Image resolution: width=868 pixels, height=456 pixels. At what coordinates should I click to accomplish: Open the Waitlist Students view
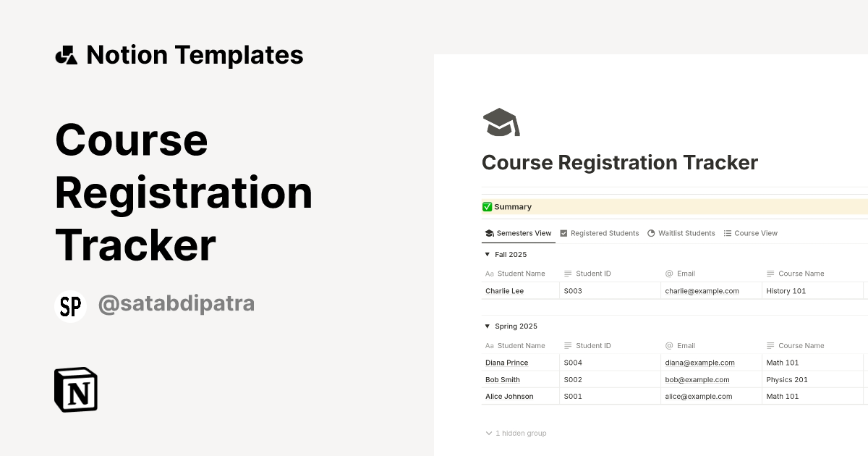point(686,233)
